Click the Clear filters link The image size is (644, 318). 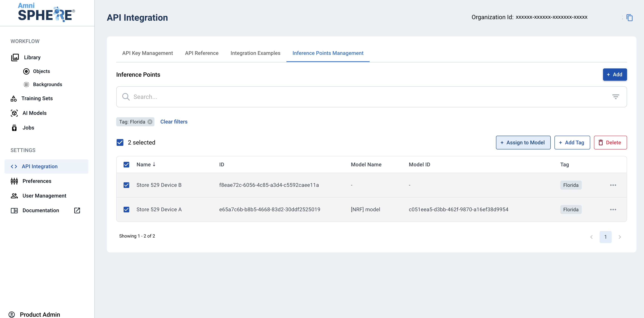point(174,122)
